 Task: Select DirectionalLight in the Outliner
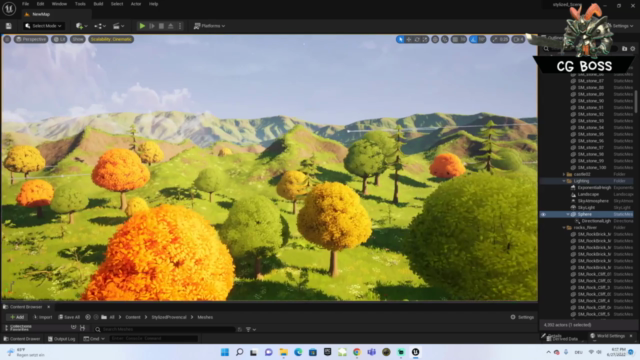pyautogui.click(x=596, y=221)
